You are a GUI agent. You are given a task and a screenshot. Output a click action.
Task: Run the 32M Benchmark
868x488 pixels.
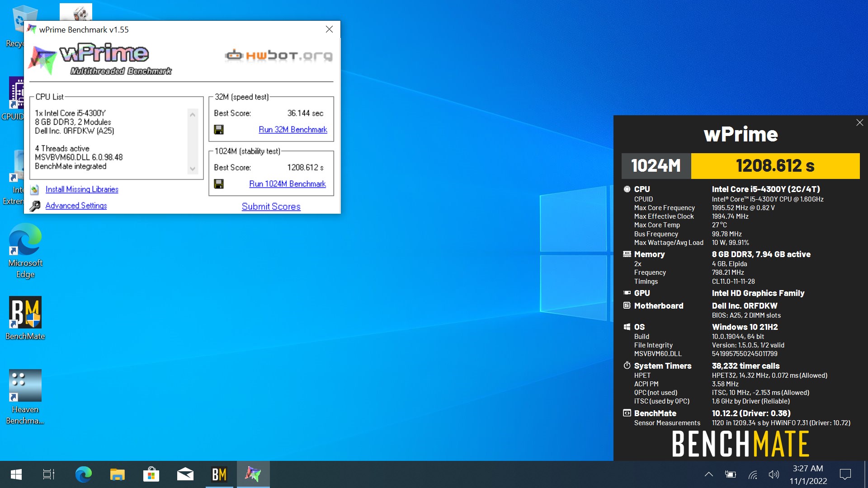[x=293, y=130]
